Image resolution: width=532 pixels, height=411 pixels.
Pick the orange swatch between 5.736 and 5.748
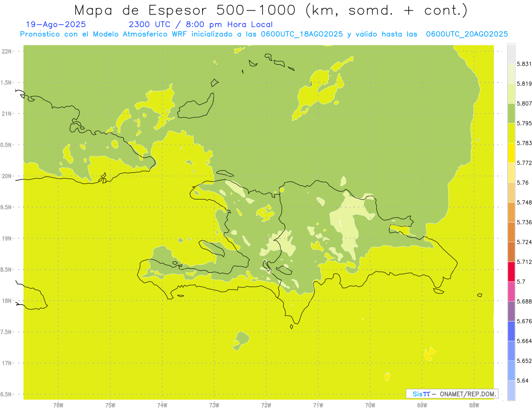pyautogui.click(x=511, y=212)
